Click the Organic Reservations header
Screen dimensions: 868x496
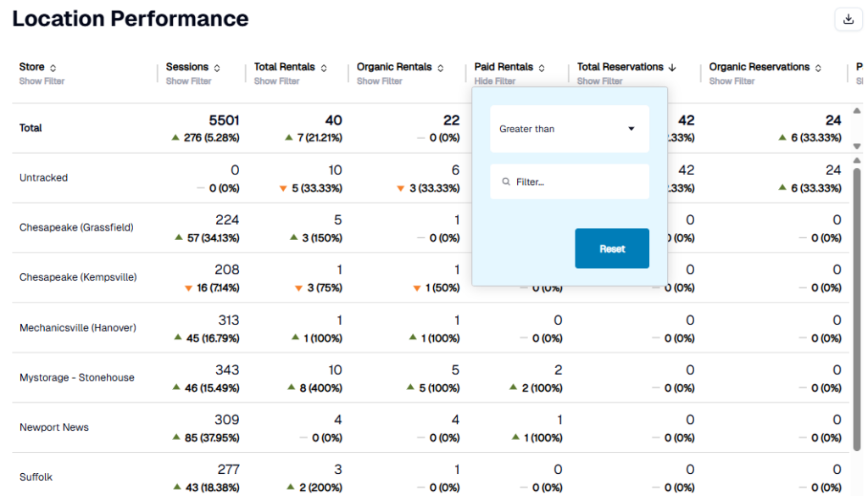759,67
